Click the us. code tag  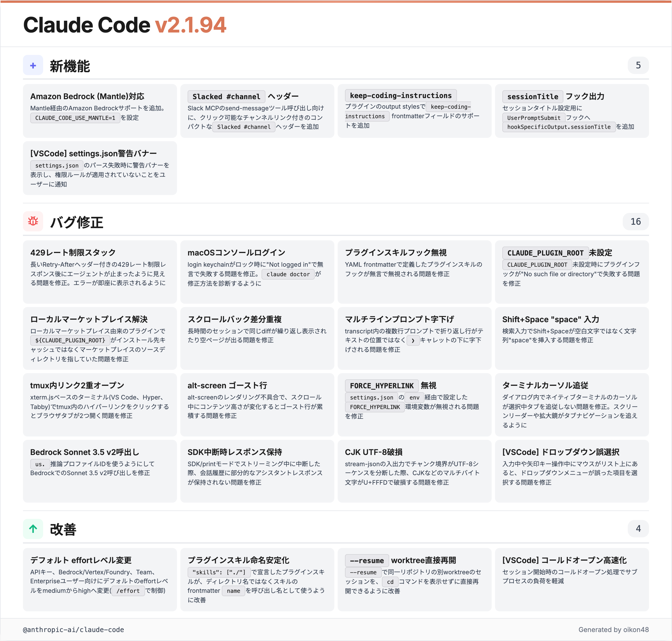pos(40,464)
